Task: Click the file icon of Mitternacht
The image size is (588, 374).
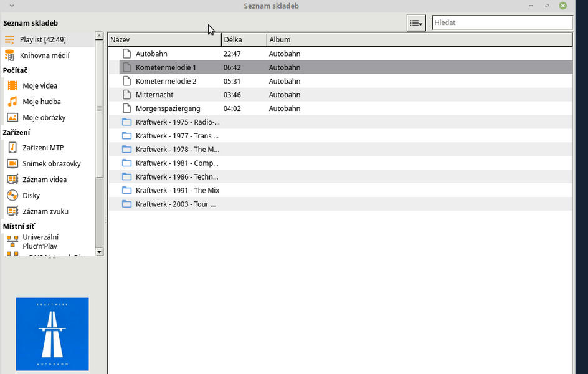Action: (x=126, y=95)
